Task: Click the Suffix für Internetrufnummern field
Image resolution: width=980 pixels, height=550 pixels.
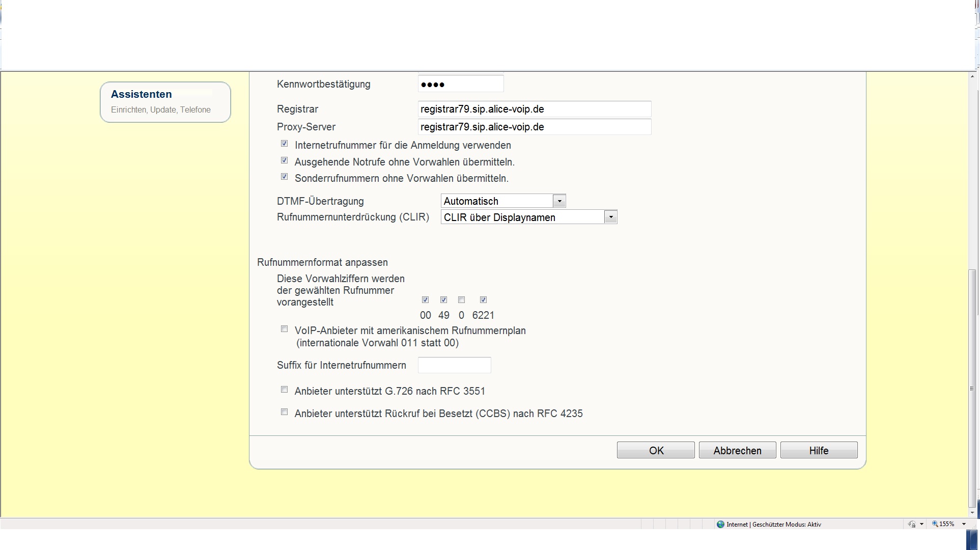Action: (454, 365)
